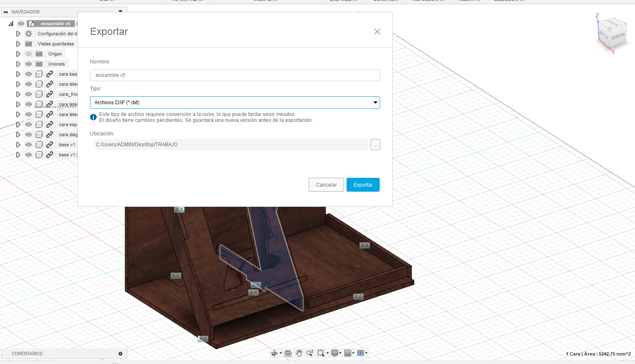This screenshot has width=635, height=364.
Task: Click the Viewports layout icon
Action: (x=360, y=353)
